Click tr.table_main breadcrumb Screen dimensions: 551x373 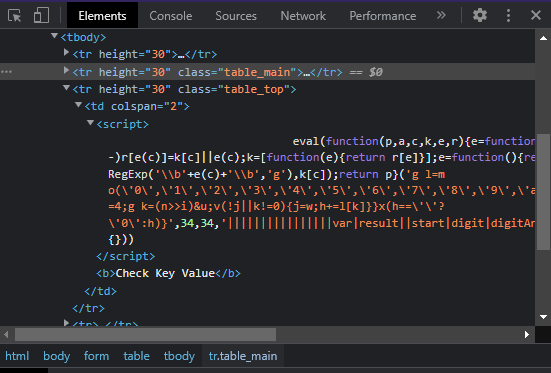[243, 356]
